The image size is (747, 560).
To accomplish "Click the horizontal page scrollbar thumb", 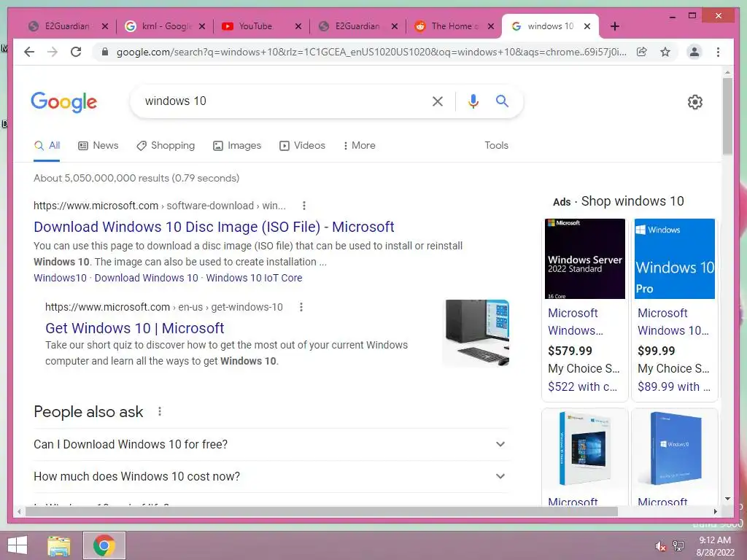I will [322, 511].
